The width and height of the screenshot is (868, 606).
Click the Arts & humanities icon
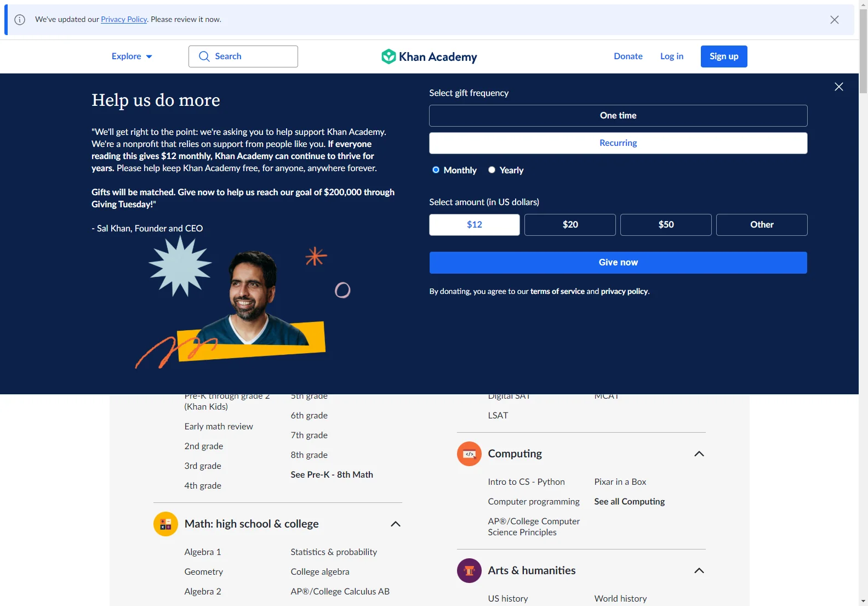[x=469, y=571]
